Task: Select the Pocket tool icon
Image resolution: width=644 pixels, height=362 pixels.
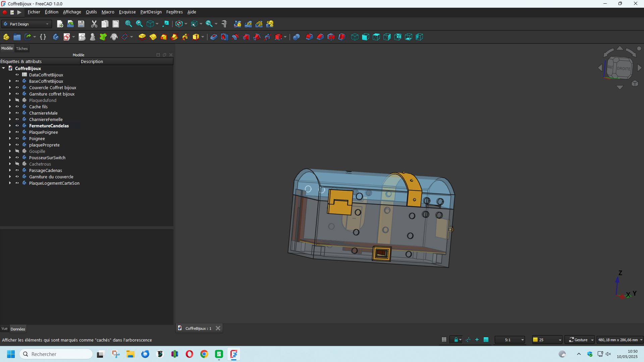Action: 214,37
